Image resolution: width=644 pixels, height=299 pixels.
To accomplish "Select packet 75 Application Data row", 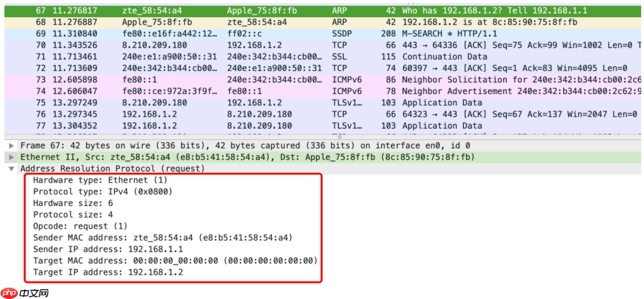I will 323,102.
